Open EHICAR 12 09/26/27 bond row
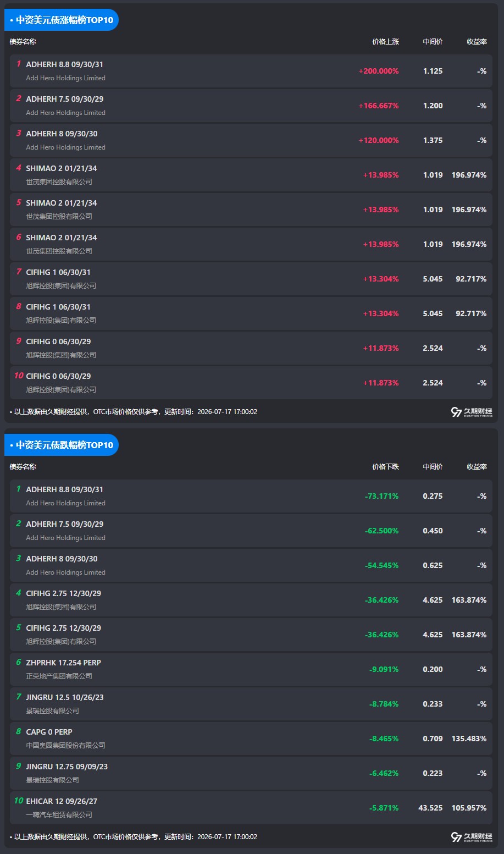The image size is (504, 854). 251,808
